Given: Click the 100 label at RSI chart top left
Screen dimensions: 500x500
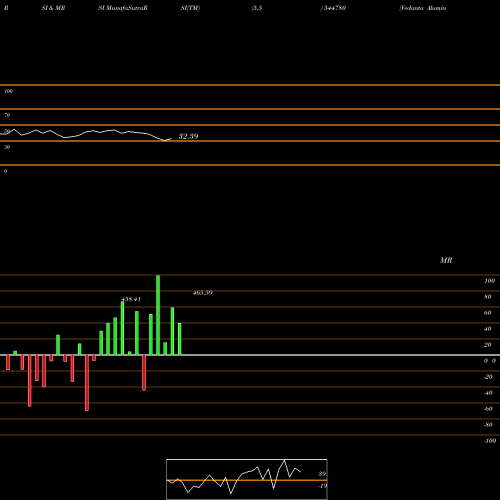Looking at the screenshot, I should [8, 91].
